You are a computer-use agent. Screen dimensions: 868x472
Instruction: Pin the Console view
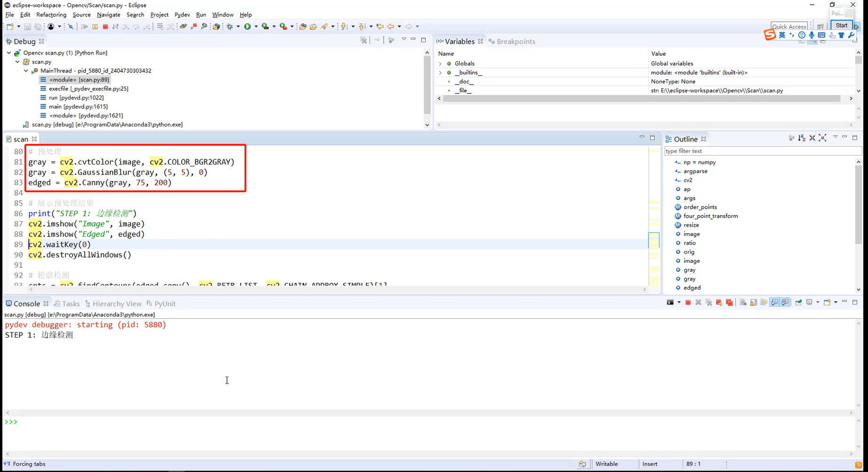click(798, 302)
